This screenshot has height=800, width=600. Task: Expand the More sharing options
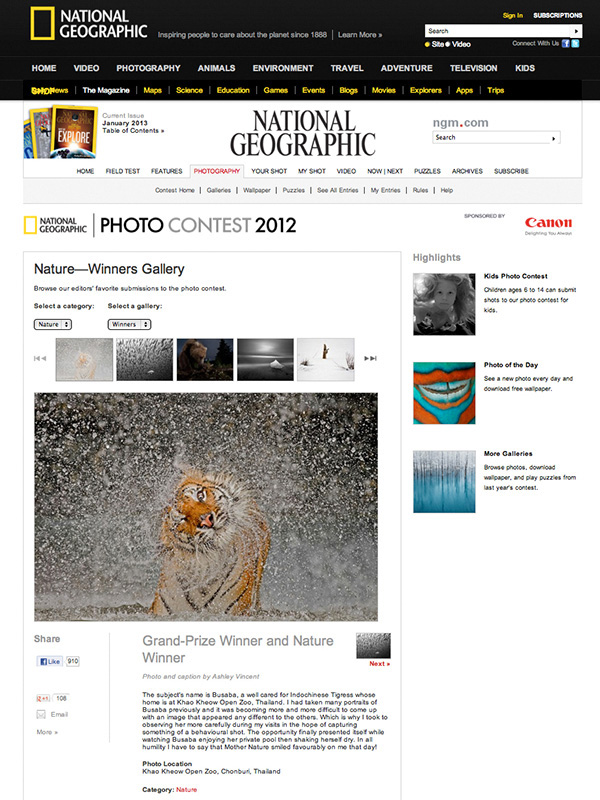[x=47, y=732]
